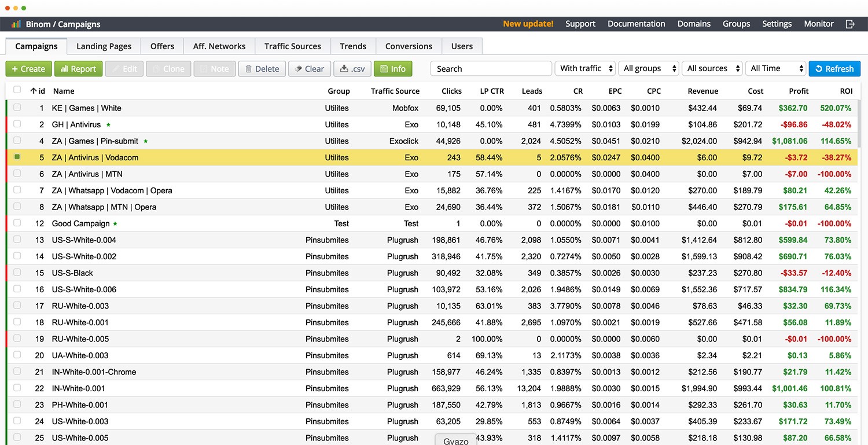The height and width of the screenshot is (445, 868).
Task: Sort by id using the arrow header
Action: coord(38,91)
